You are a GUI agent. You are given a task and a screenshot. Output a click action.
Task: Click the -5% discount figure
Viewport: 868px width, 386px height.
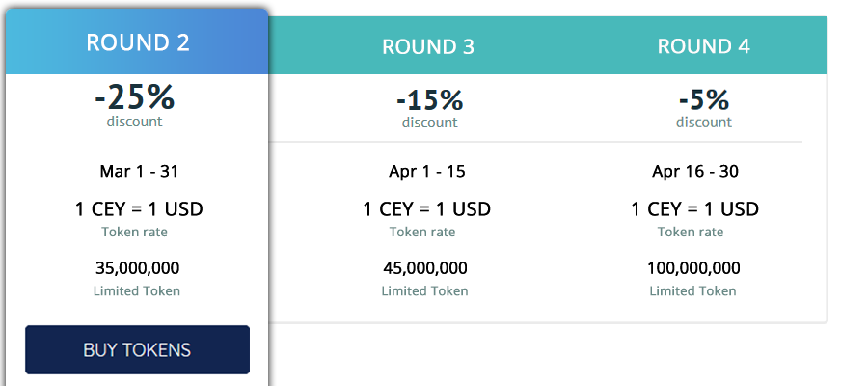click(704, 100)
